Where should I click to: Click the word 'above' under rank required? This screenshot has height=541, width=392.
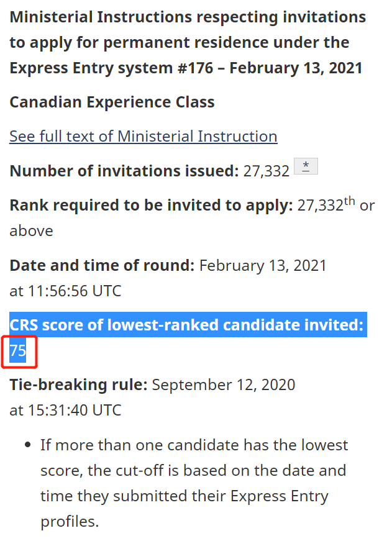[32, 231]
